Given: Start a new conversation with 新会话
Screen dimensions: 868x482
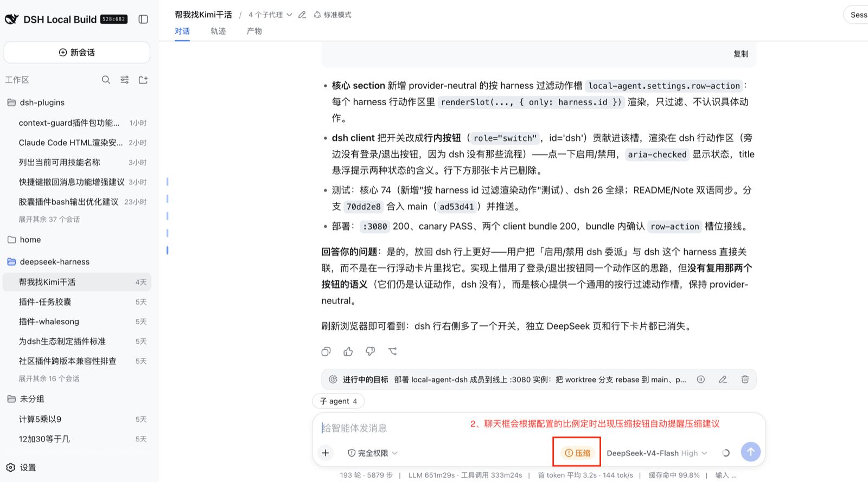Looking at the screenshot, I should point(77,53).
